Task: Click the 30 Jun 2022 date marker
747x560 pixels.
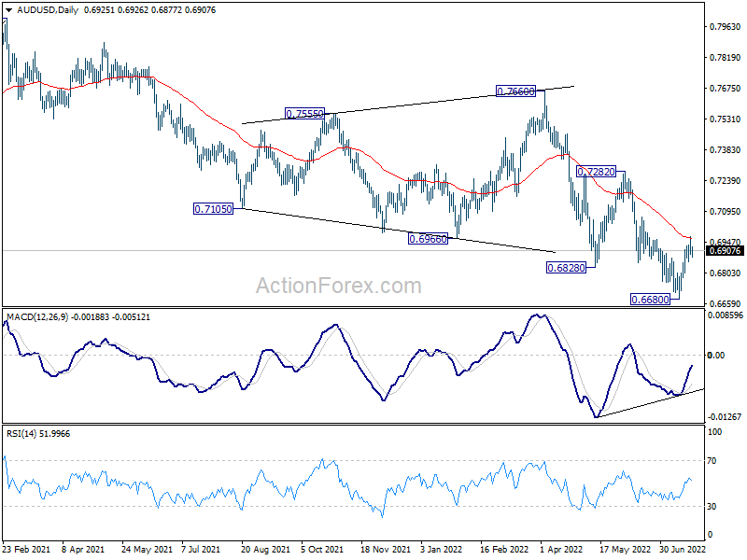Action: click(683, 549)
